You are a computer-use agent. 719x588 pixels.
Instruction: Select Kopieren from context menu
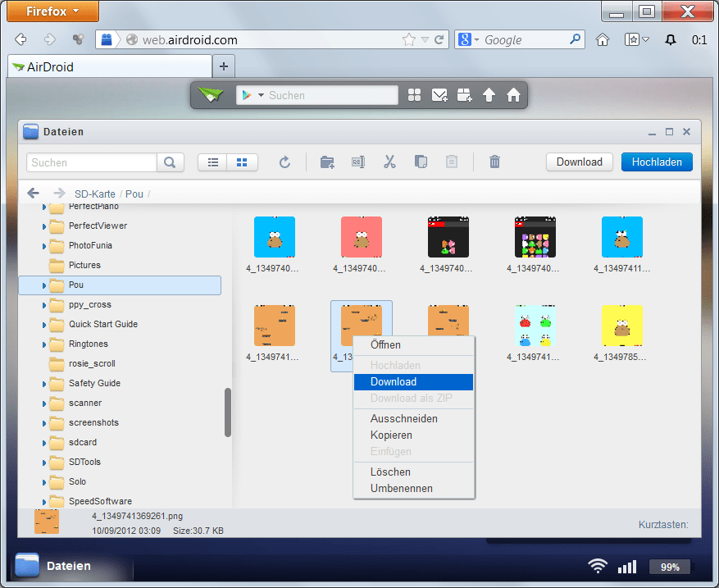coord(413,435)
